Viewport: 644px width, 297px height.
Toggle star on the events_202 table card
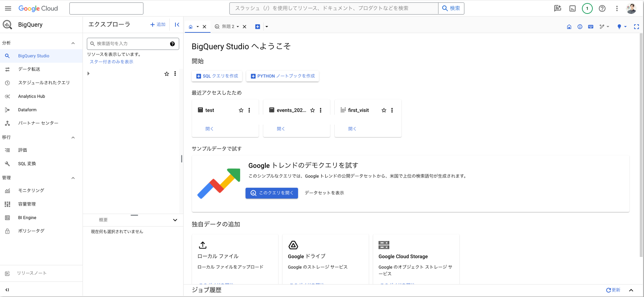point(312,110)
